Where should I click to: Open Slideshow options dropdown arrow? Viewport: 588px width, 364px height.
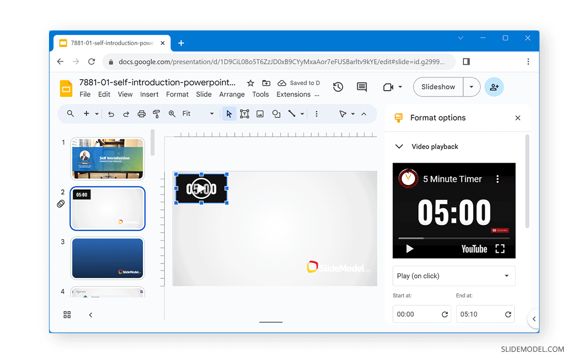coord(471,87)
